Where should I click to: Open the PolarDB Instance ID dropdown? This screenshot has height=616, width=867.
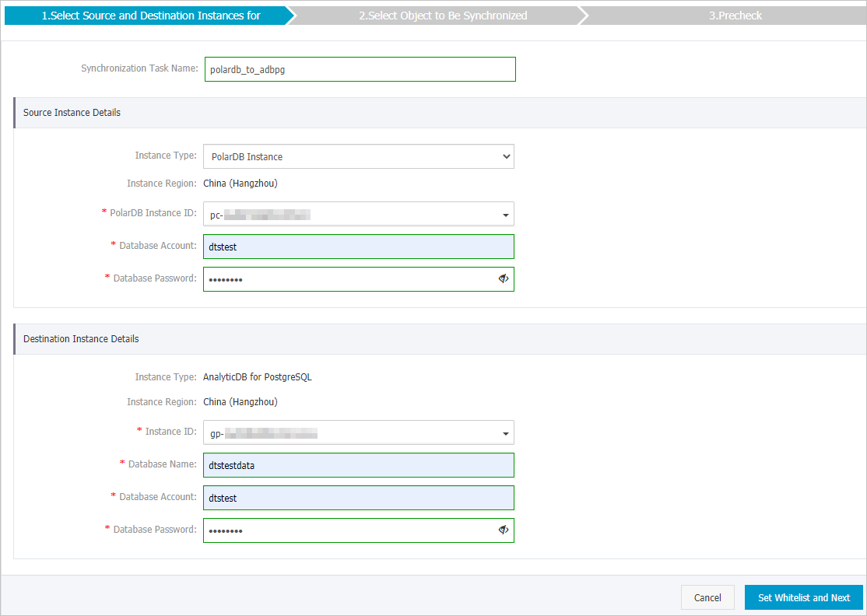(x=504, y=213)
